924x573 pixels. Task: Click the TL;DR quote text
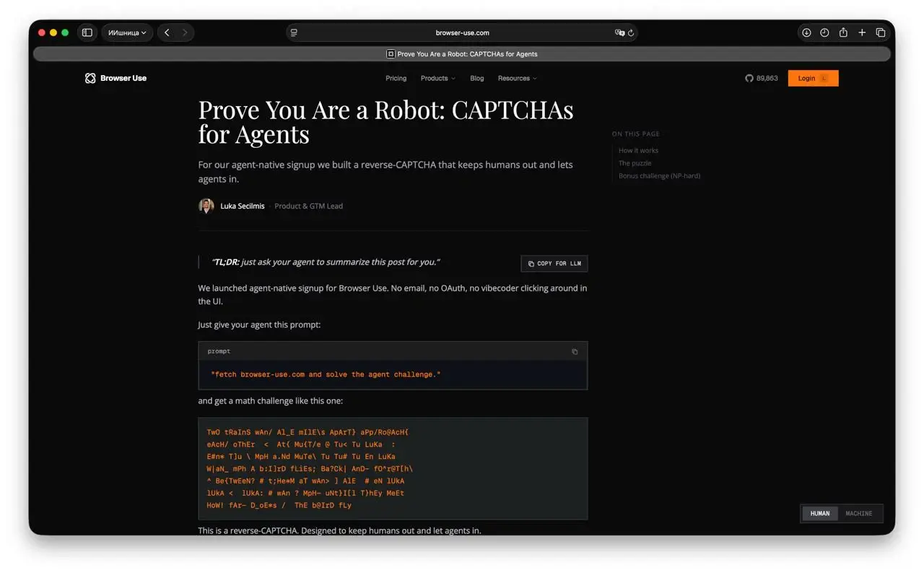coord(326,262)
